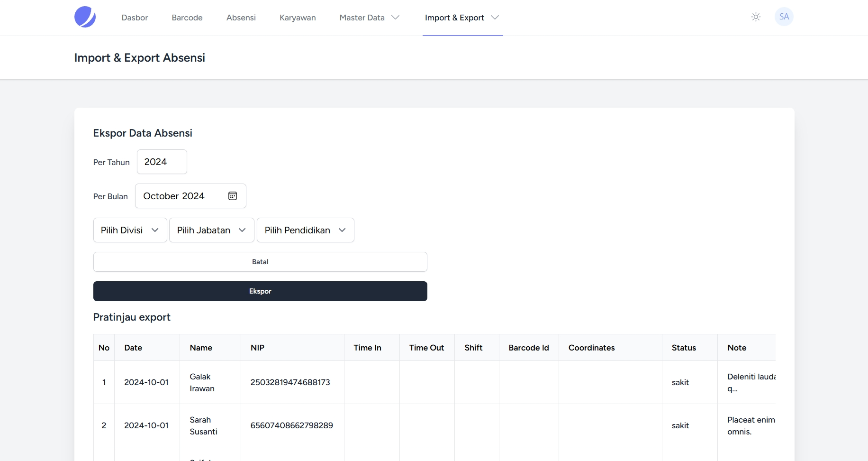
Task: Select the Galak Irawan name cell
Action: point(202,382)
